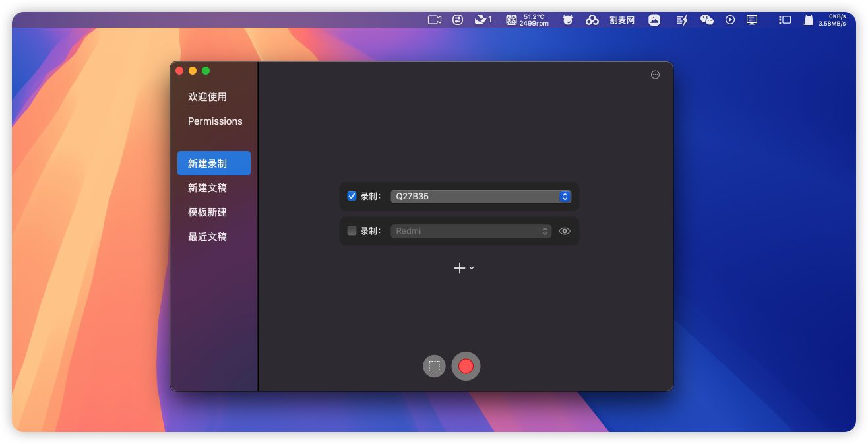Screen dimensions: 868x444
Task: Click the 割麦网 menu bar item
Action: 621,20
